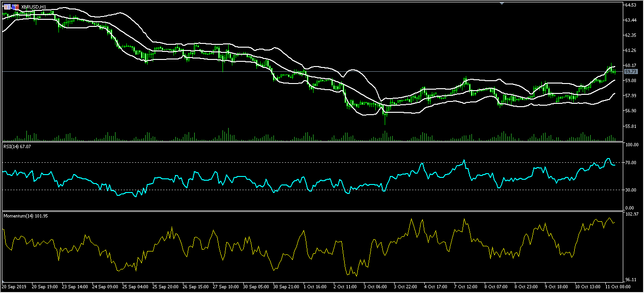Click the 102.97 Momentum scale value

tap(631, 215)
